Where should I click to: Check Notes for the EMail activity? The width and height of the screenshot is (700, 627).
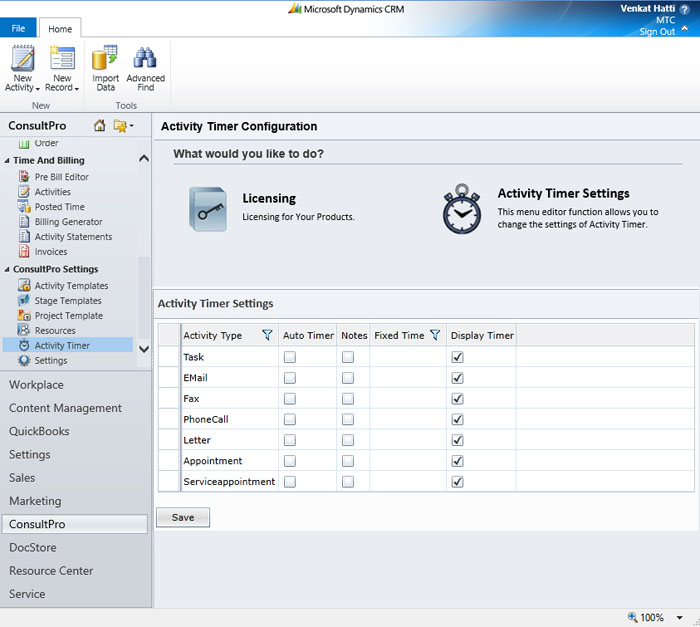click(348, 378)
